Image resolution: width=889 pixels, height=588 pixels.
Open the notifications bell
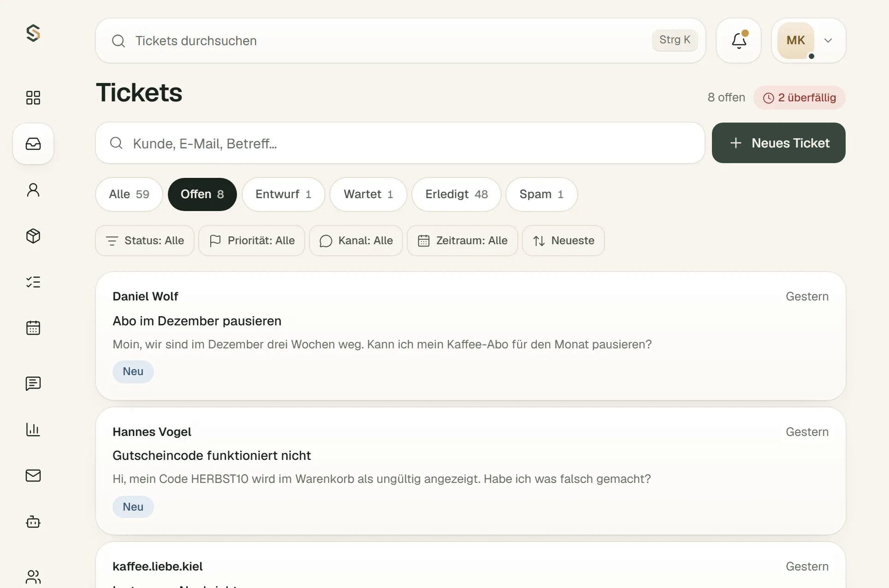(x=739, y=41)
